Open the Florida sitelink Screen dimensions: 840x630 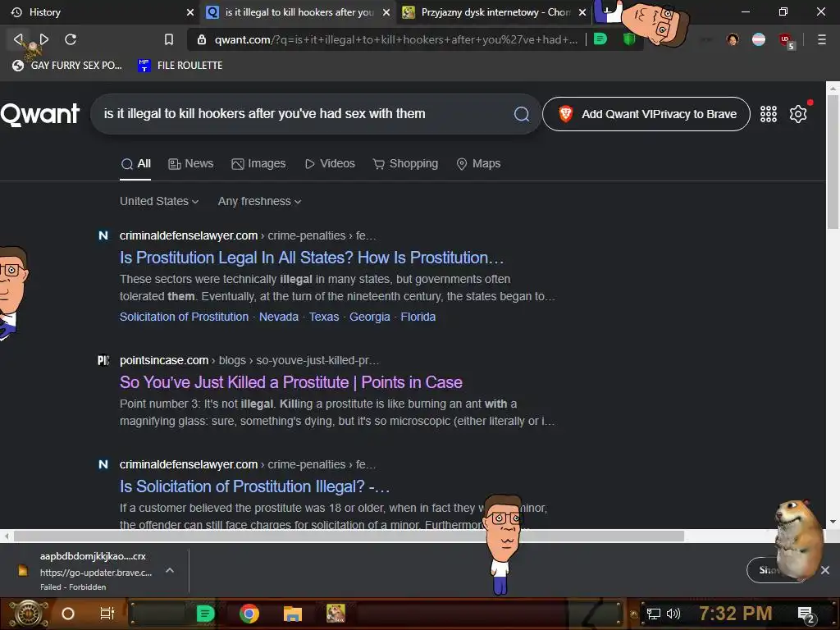[x=418, y=317]
